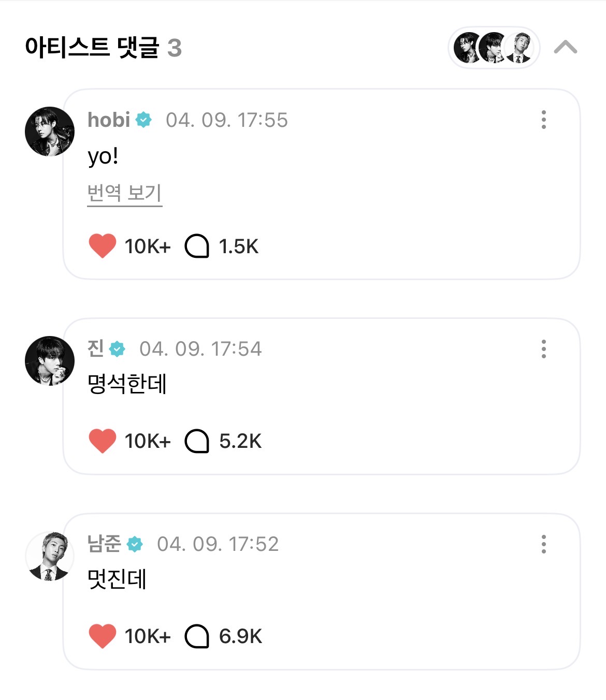Open replies on hobi's comment

[x=197, y=246]
